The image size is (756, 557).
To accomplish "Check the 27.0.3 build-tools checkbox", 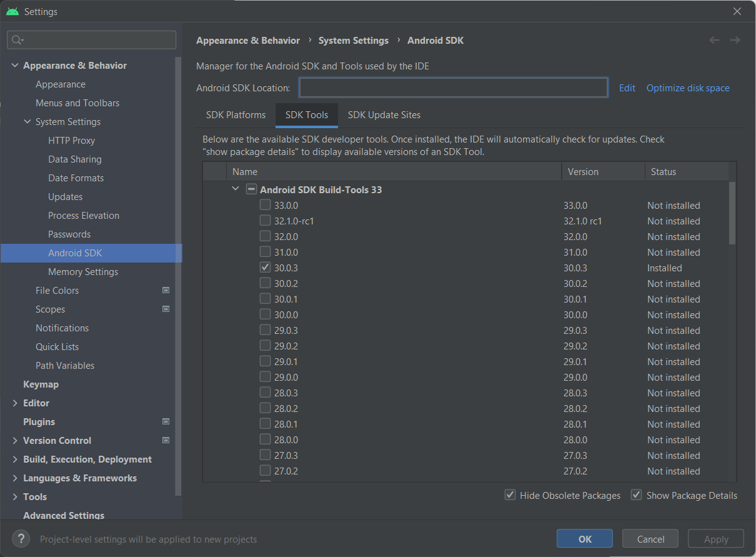I will [266, 455].
